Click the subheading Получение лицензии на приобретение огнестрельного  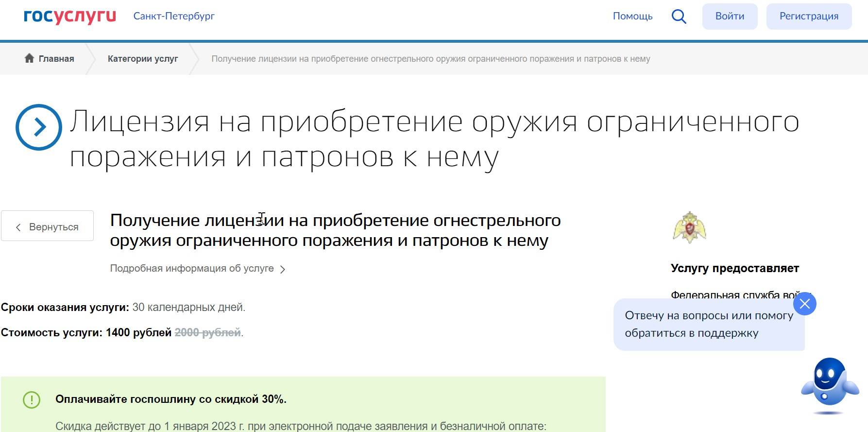tap(335, 230)
